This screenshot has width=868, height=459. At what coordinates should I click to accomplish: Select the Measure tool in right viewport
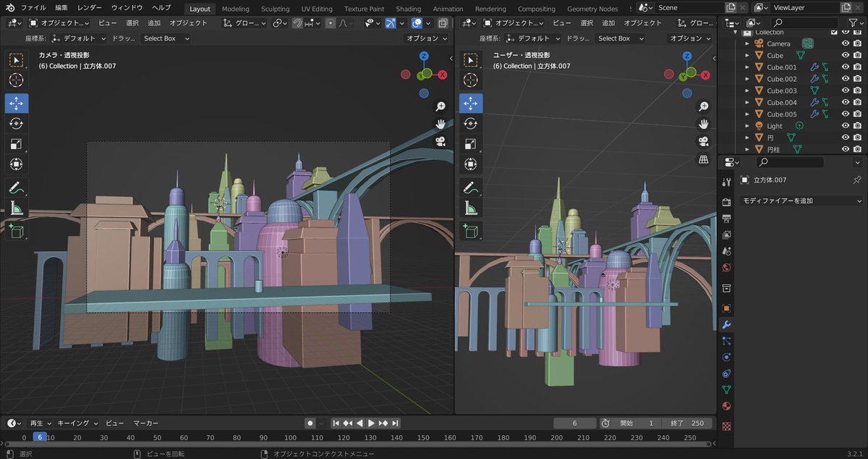(x=471, y=210)
